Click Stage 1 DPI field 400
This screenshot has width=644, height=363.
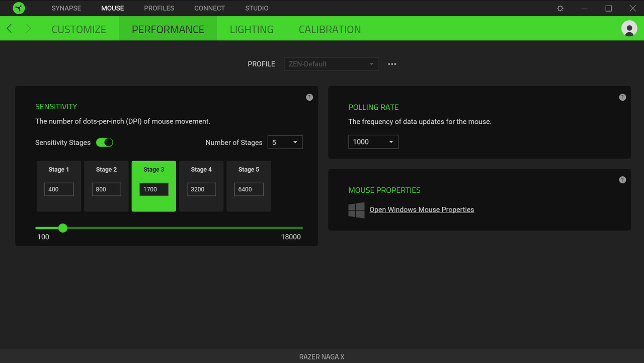tap(59, 189)
